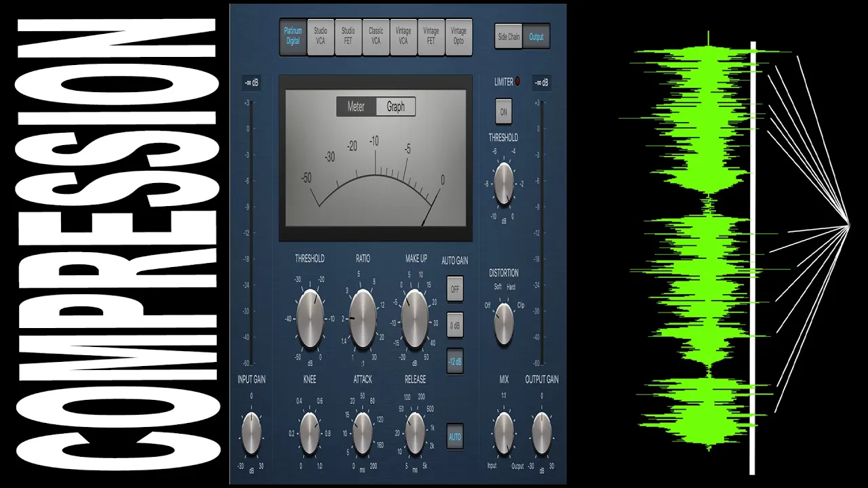Select the Vintage FET compressor model
This screenshot has height=488, width=868.
(x=431, y=37)
